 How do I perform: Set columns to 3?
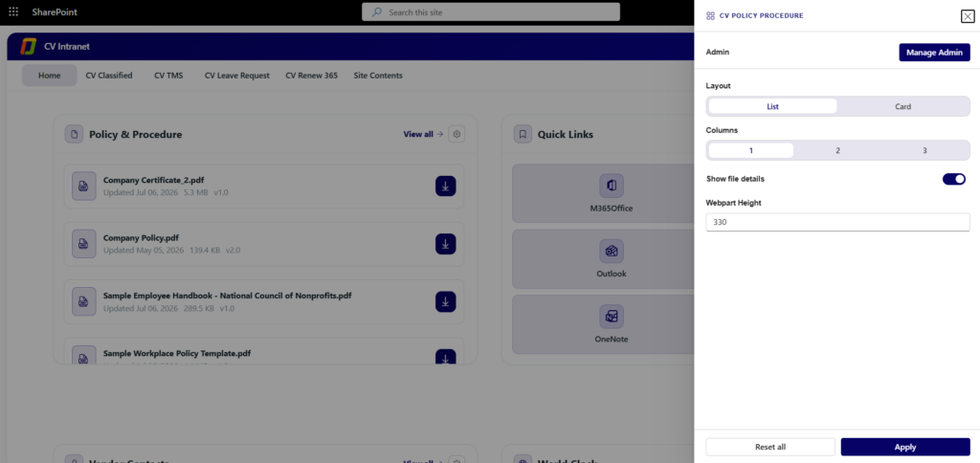click(924, 150)
